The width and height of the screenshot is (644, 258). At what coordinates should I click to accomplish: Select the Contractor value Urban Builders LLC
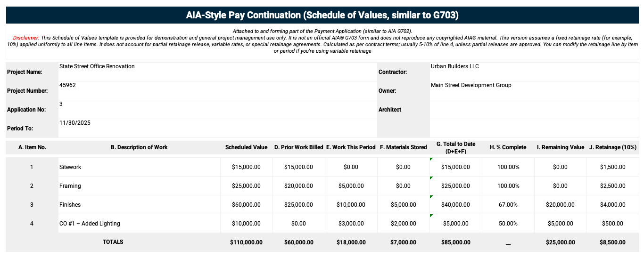coord(454,67)
